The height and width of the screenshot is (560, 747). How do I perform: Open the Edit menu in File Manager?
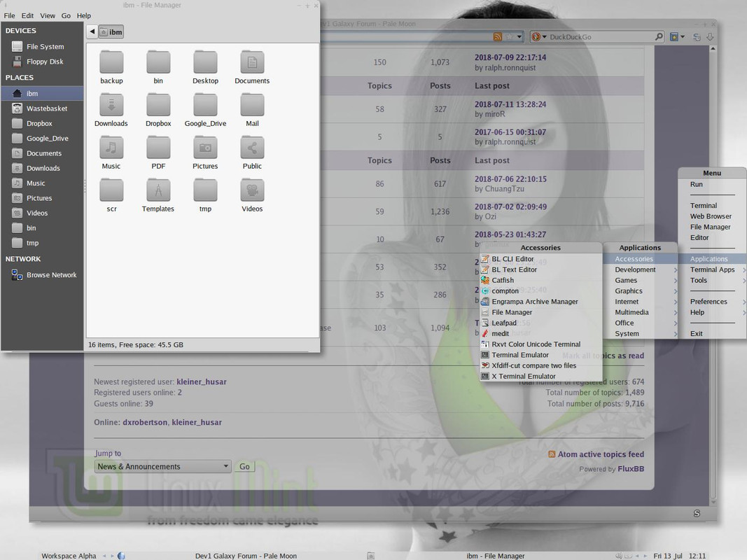27,15
